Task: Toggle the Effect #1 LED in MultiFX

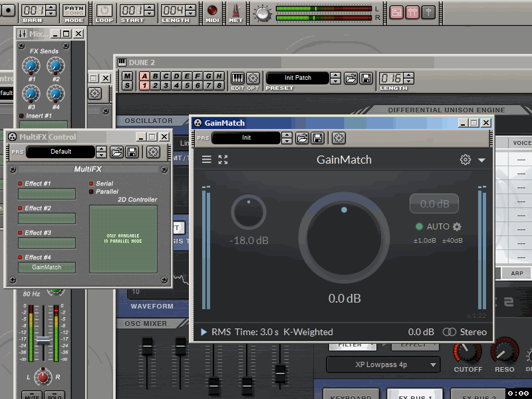Action: tap(20, 184)
